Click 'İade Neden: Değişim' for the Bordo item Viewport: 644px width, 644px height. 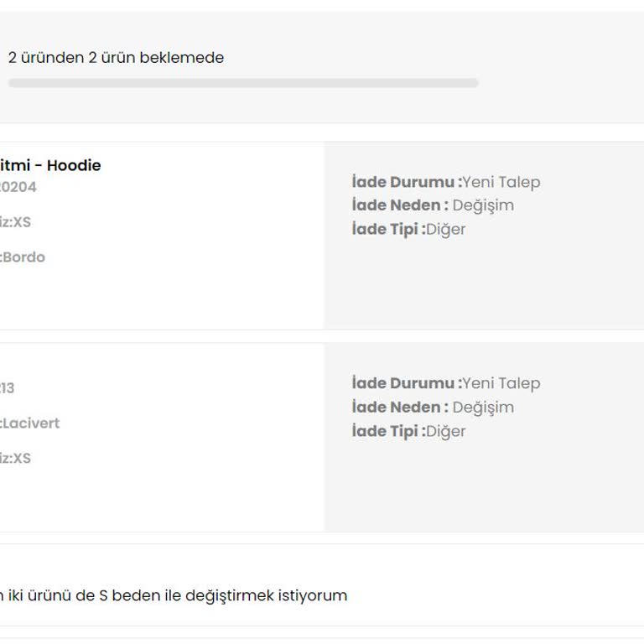click(433, 205)
